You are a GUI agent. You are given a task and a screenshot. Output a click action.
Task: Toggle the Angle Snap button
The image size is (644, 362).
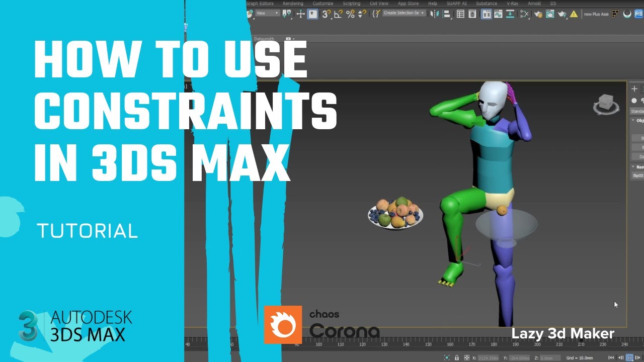338,14
